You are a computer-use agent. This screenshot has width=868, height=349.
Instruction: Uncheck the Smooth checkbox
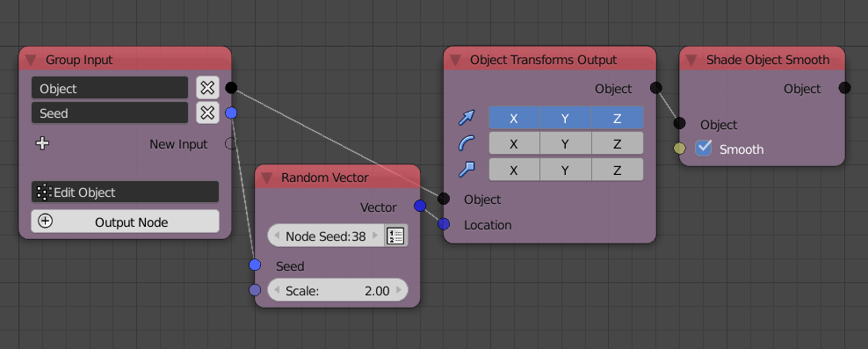(703, 148)
